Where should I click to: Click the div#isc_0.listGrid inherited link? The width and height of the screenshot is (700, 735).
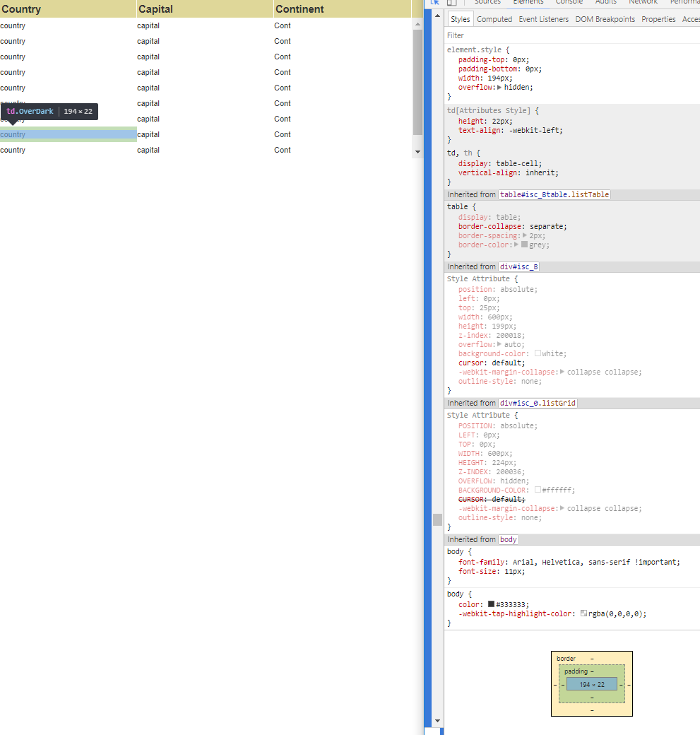click(x=538, y=403)
